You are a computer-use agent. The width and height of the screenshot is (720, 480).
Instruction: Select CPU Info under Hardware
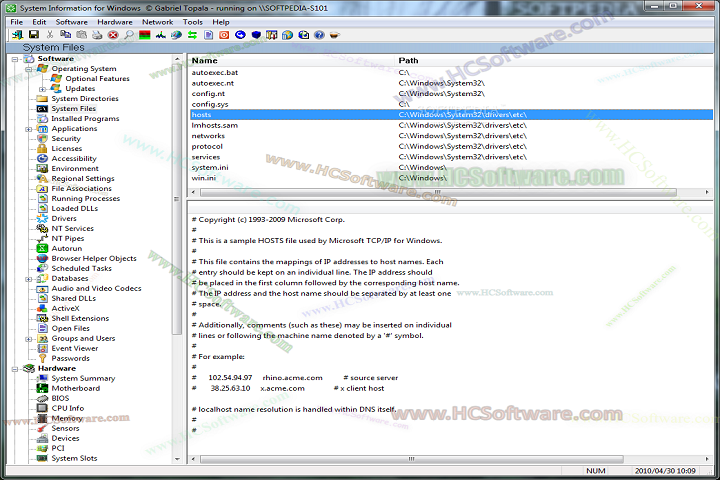tap(68, 408)
